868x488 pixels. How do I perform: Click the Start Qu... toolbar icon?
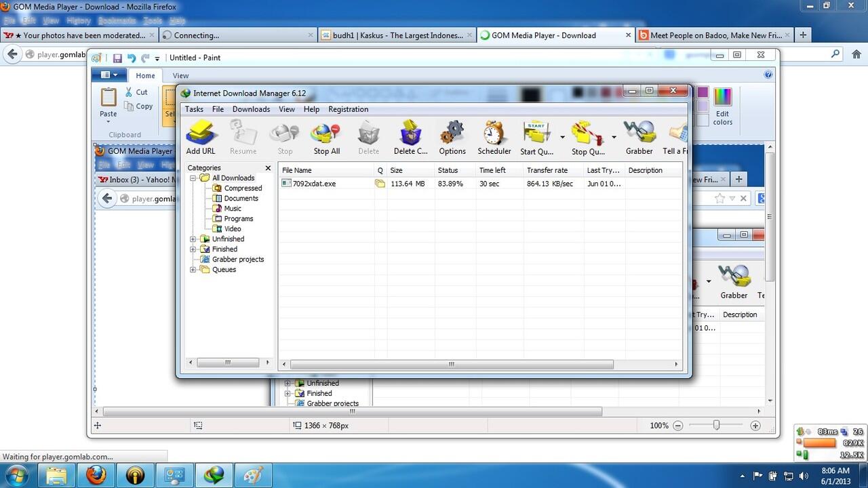click(537, 138)
